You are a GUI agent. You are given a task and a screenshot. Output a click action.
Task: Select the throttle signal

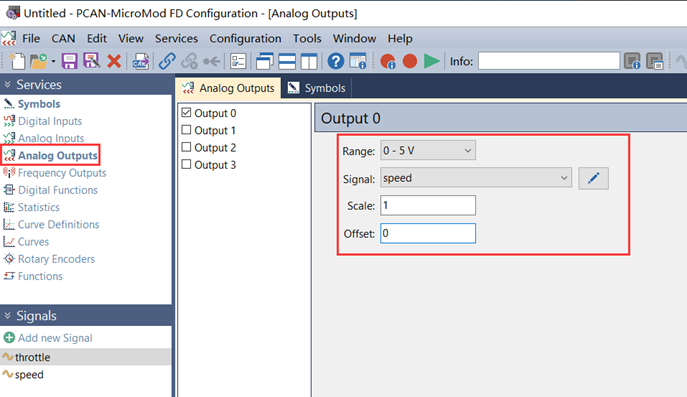pos(85,357)
